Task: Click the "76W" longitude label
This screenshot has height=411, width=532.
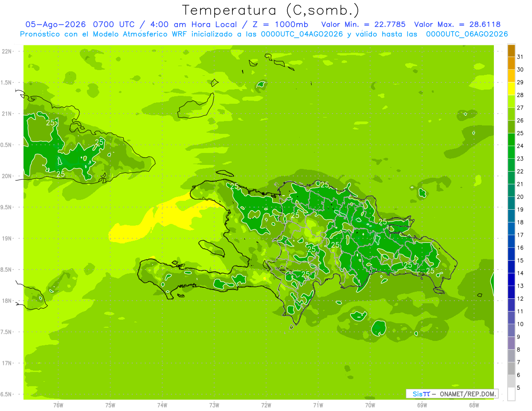Action: (58, 405)
